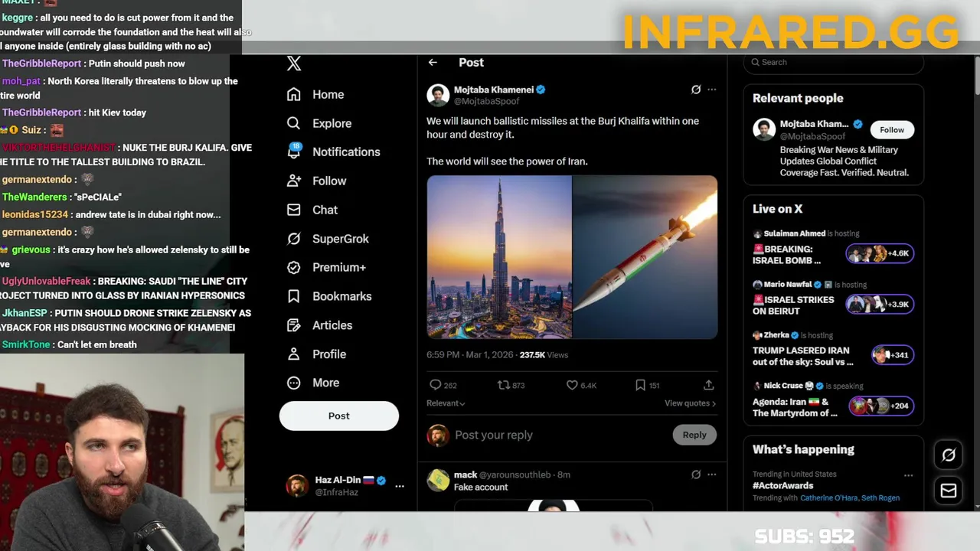Click the X Search box
This screenshot has width=980, height=551.
pos(834,63)
